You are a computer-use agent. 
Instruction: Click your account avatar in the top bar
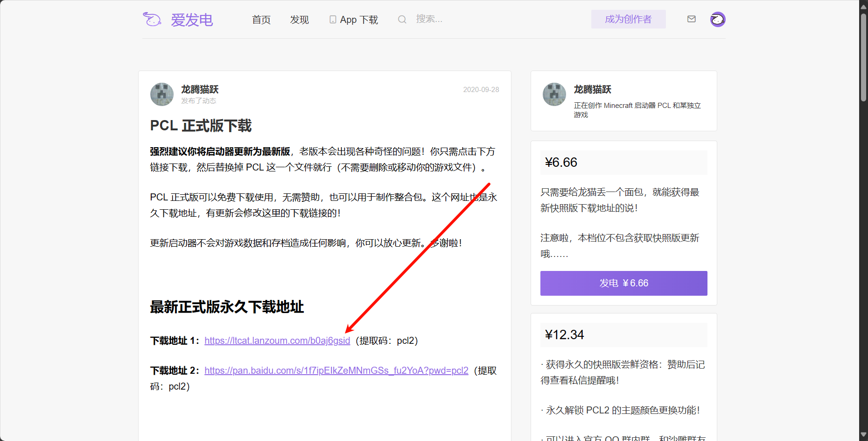[717, 19]
